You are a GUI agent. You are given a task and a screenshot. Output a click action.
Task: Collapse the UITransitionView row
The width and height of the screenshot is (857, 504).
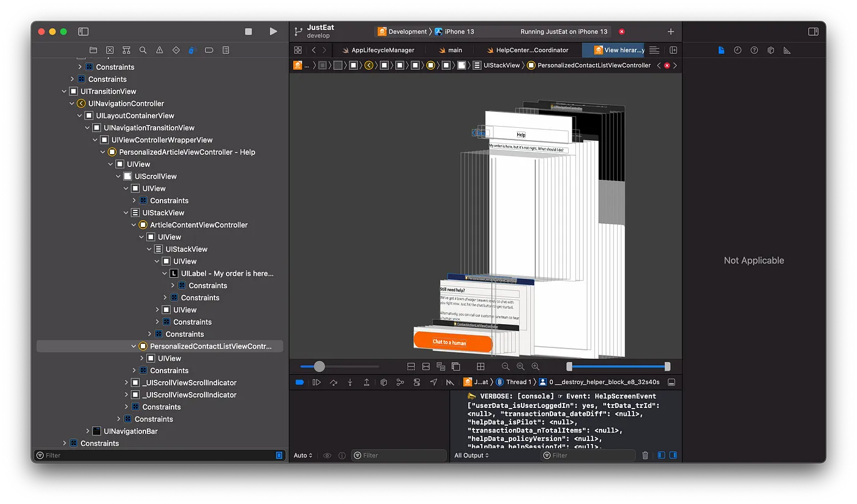[x=64, y=91]
